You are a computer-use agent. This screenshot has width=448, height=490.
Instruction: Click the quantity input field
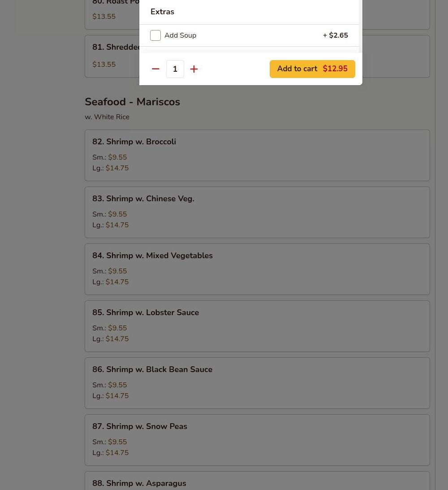coord(175,69)
